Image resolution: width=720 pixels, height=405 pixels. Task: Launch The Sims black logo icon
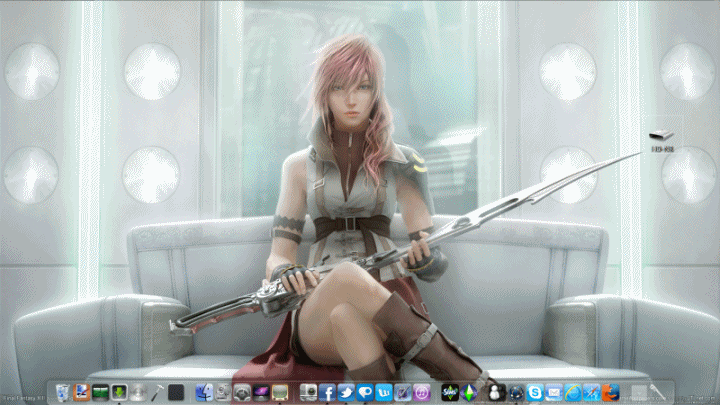pos(450,393)
